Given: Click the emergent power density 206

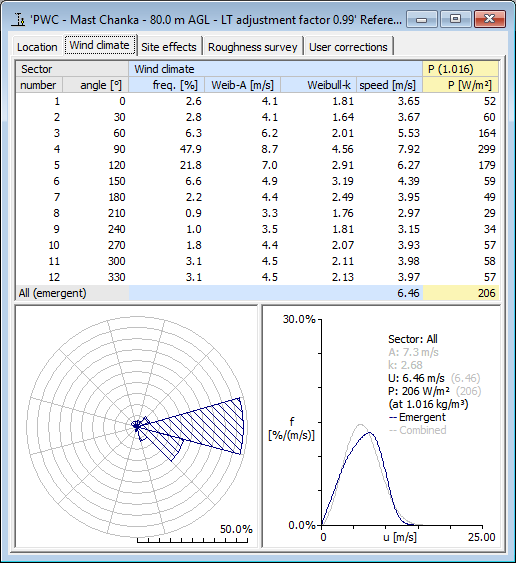Looking at the screenshot, I should [x=487, y=293].
